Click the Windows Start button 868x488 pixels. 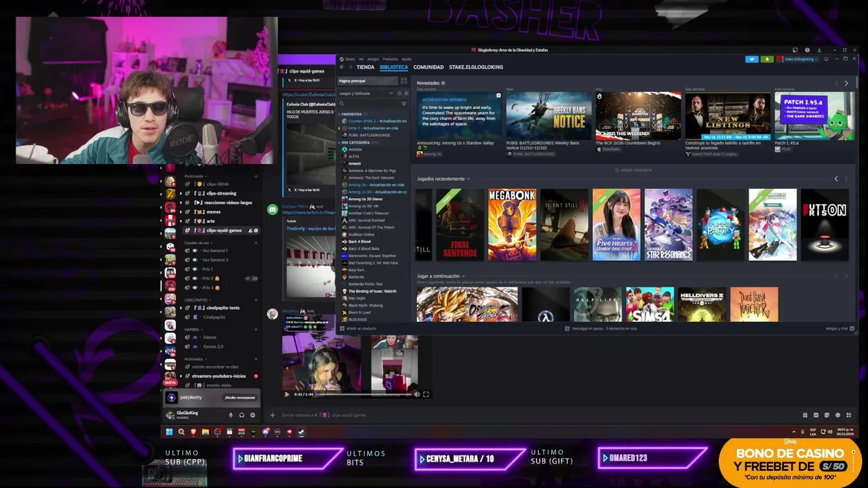pyautogui.click(x=169, y=432)
